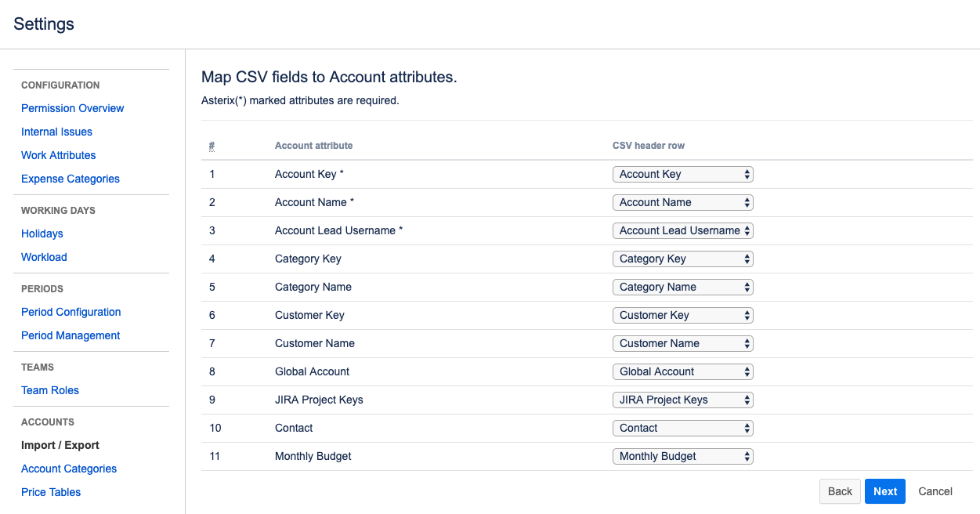Open the JIRA Project Keys dropdown

click(682, 400)
